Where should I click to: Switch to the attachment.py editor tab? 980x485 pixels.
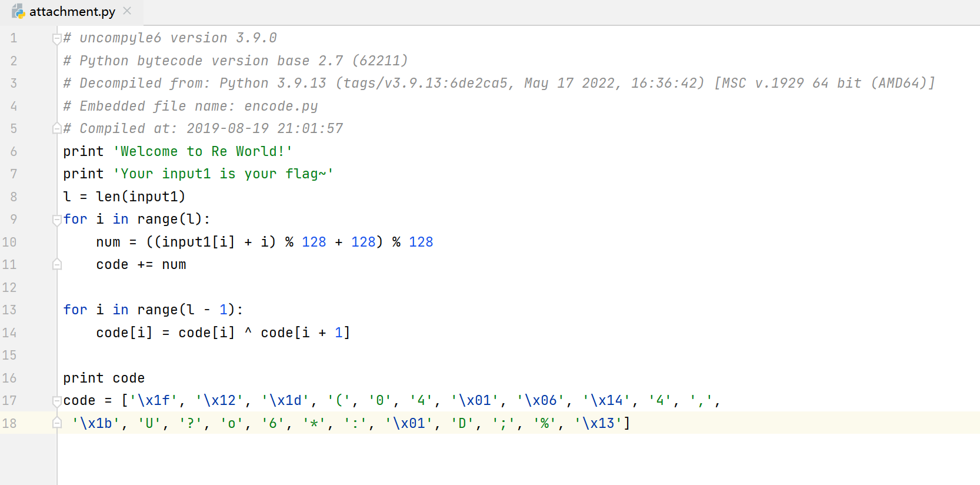coord(72,12)
